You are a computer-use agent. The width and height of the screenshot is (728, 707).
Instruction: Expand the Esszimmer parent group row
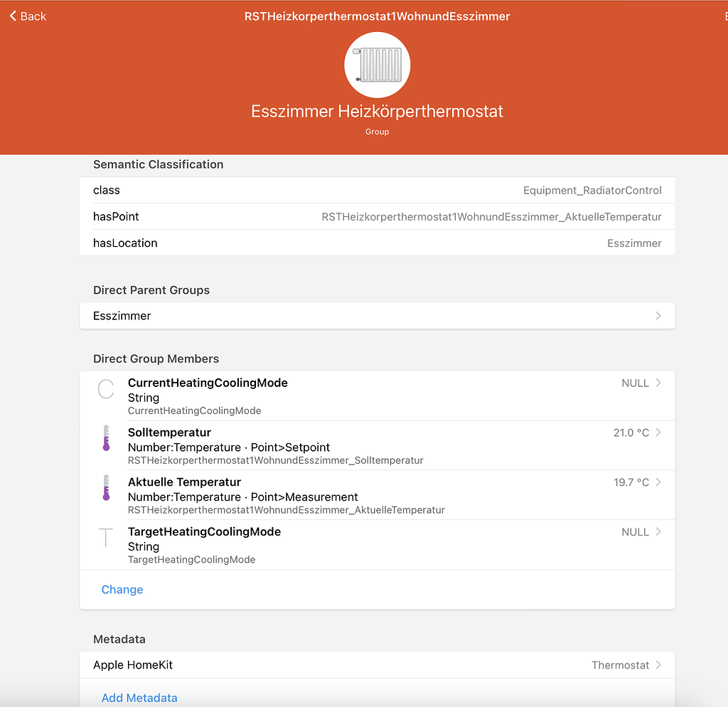(377, 315)
